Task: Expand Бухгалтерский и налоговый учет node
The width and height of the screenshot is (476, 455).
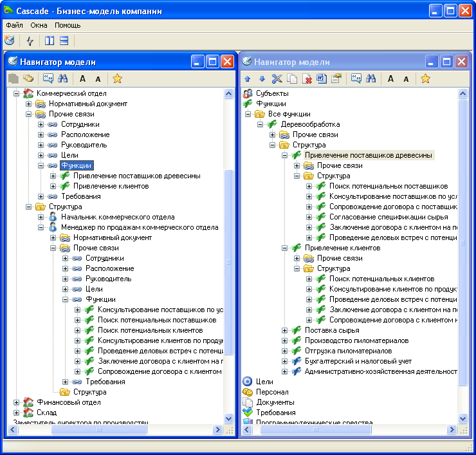Action: [x=284, y=362]
